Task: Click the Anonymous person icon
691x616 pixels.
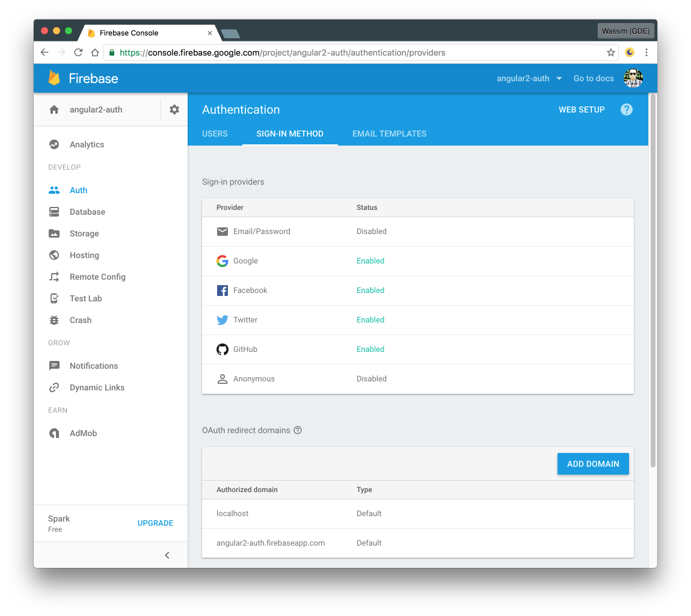Action: [x=223, y=378]
